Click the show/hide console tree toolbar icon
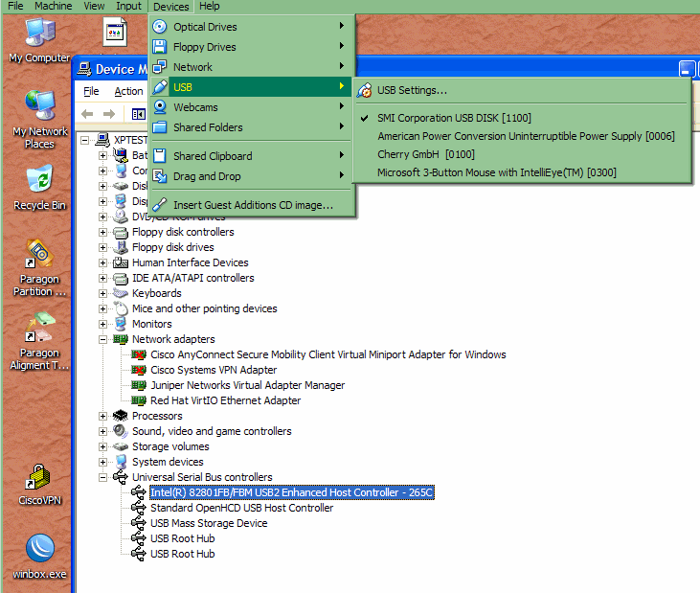700x593 pixels. pos(139,114)
